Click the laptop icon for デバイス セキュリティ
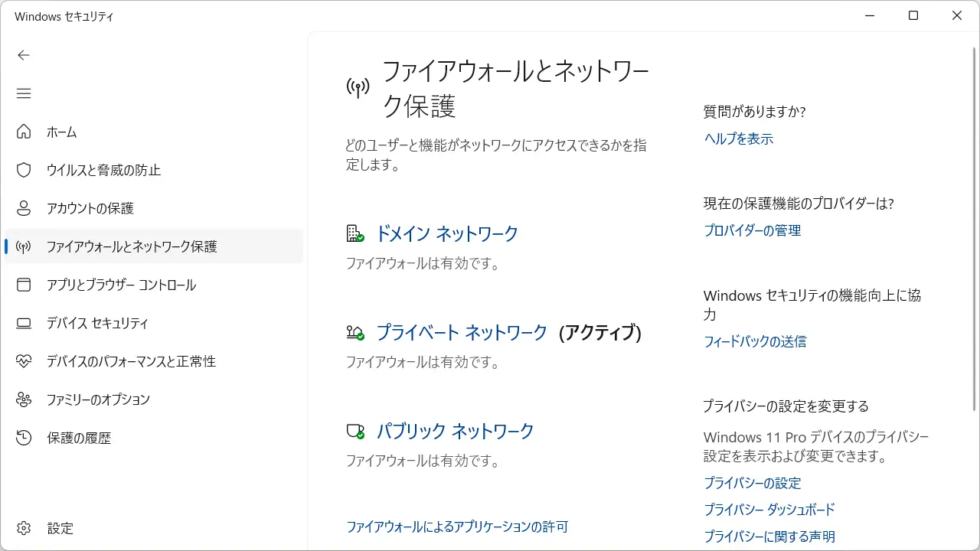980x551 pixels. [24, 323]
